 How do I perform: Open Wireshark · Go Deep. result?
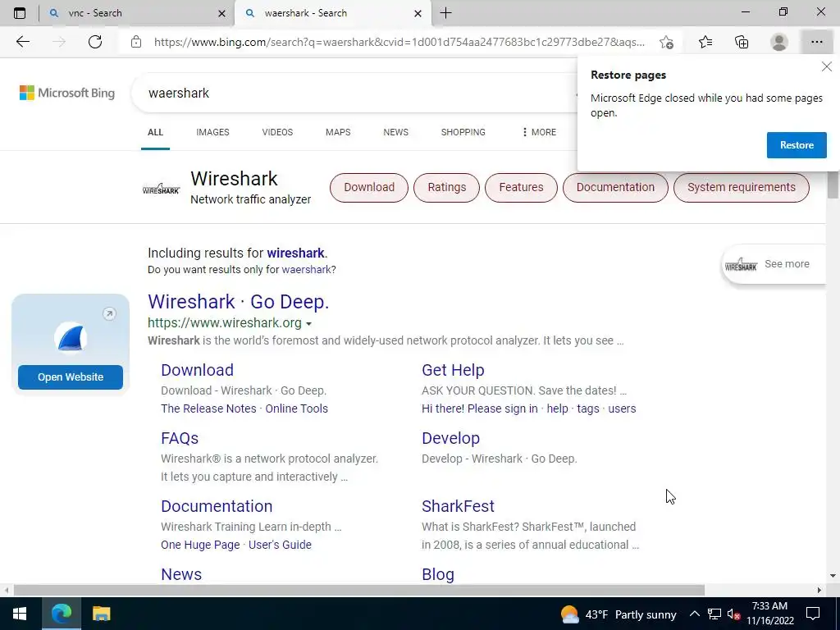[239, 302]
